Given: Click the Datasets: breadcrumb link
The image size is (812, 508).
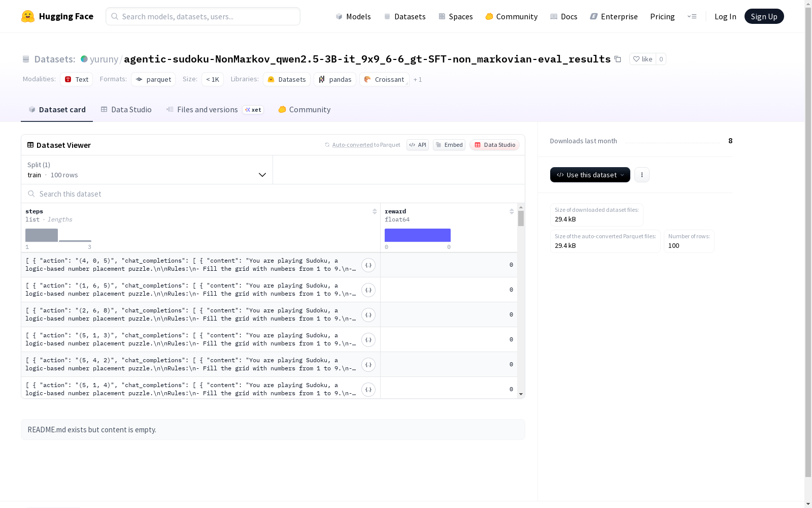Looking at the screenshot, I should pos(55,59).
